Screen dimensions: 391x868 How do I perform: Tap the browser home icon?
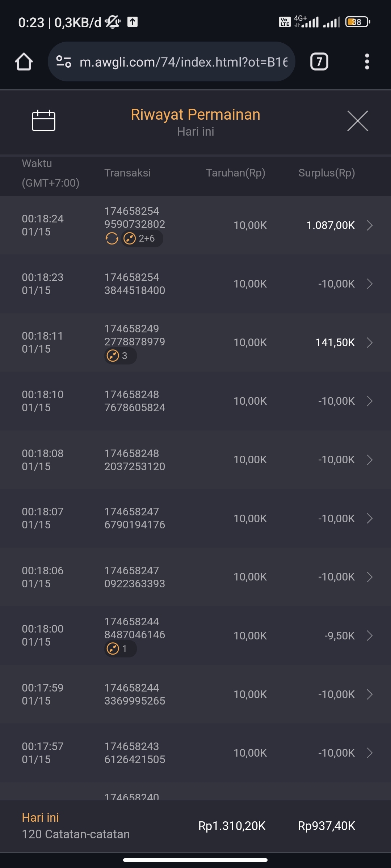click(24, 62)
